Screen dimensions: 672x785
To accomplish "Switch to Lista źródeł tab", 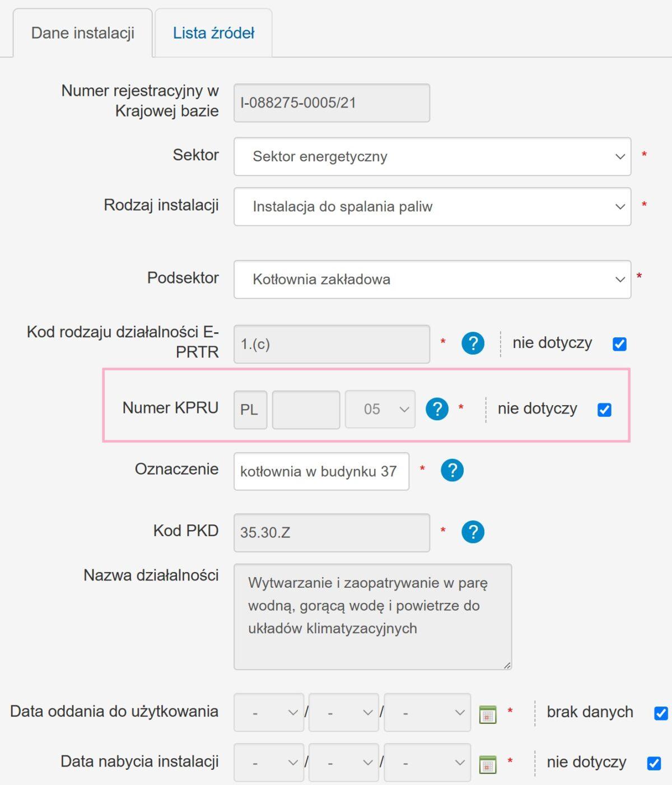I will pyautogui.click(x=213, y=33).
